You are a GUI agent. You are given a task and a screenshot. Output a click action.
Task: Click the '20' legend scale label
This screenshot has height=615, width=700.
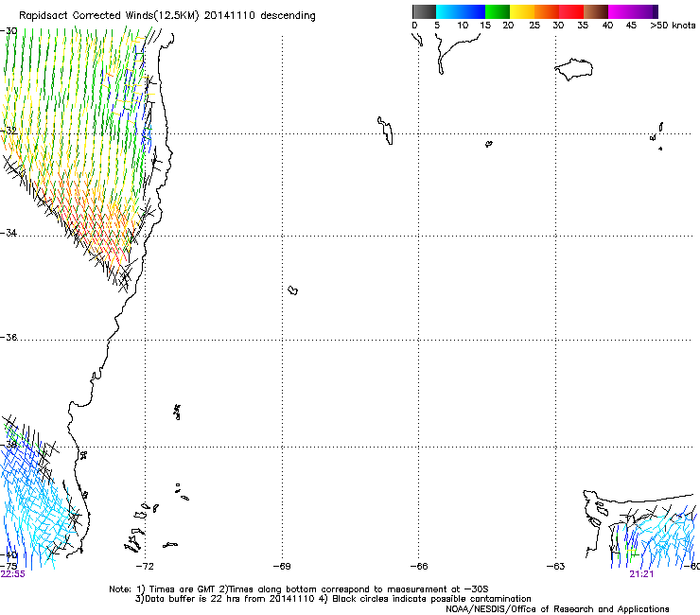pyautogui.click(x=508, y=26)
